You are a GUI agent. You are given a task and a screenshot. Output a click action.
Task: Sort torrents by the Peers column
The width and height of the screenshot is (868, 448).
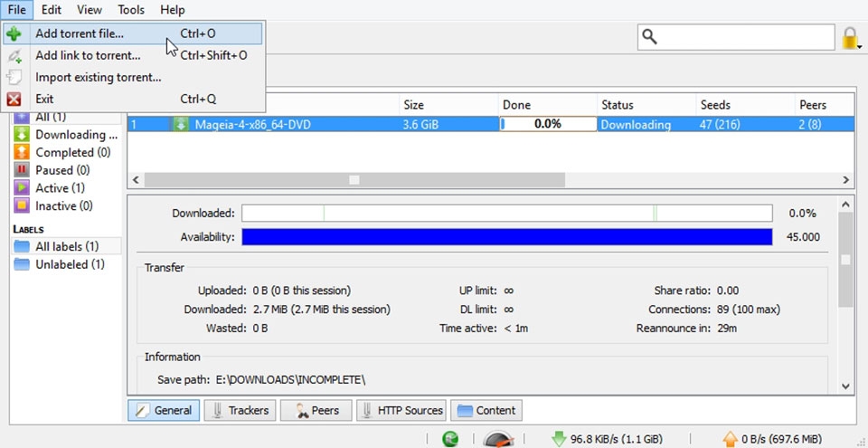point(825,105)
